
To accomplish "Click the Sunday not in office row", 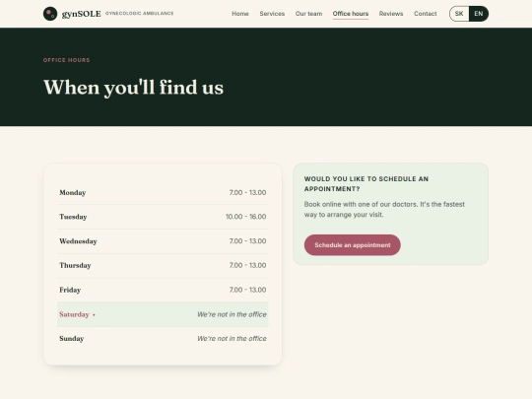I will [x=163, y=338].
